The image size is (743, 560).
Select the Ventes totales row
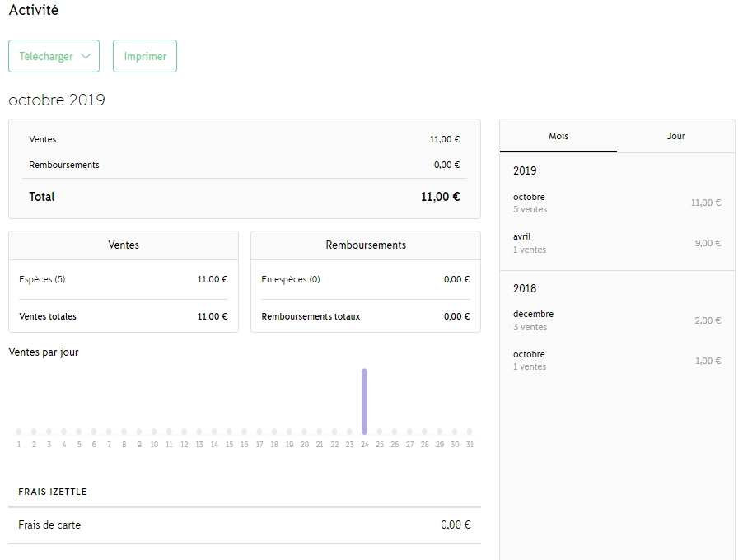point(123,316)
